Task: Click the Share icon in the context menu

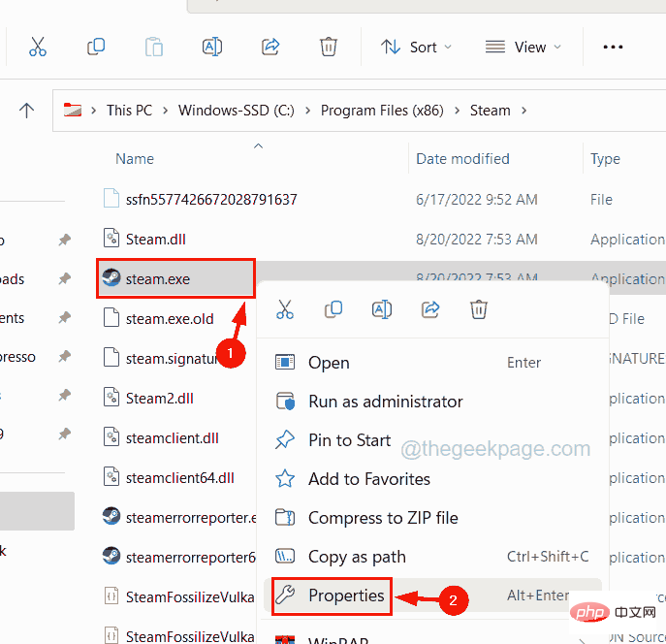Action: click(x=430, y=309)
